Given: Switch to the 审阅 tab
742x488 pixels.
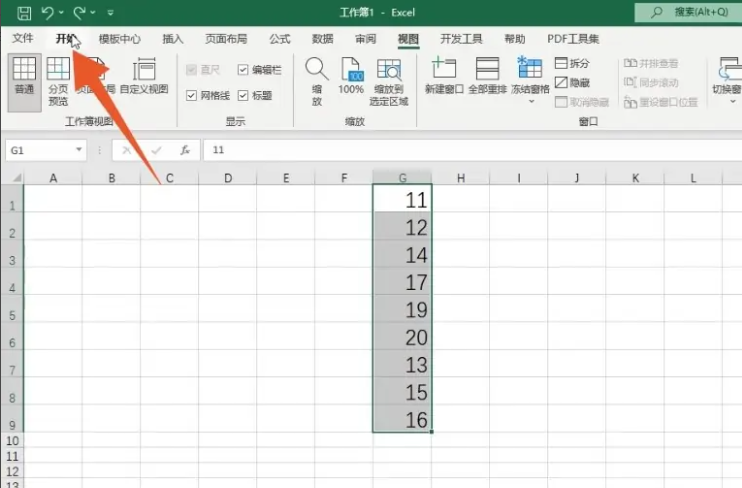Looking at the screenshot, I should 365,39.
